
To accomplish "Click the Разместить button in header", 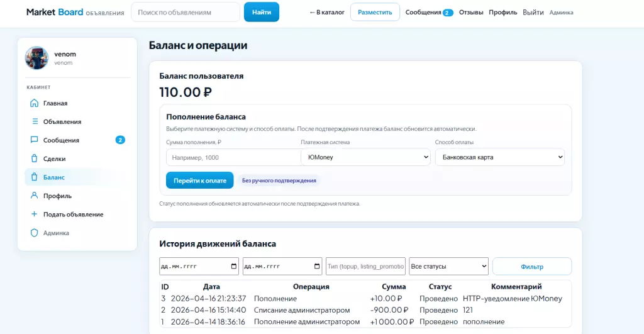I will click(x=375, y=13).
